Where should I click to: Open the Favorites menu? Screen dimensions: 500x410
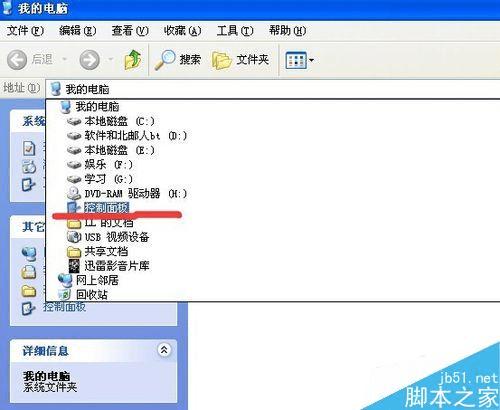[182, 31]
